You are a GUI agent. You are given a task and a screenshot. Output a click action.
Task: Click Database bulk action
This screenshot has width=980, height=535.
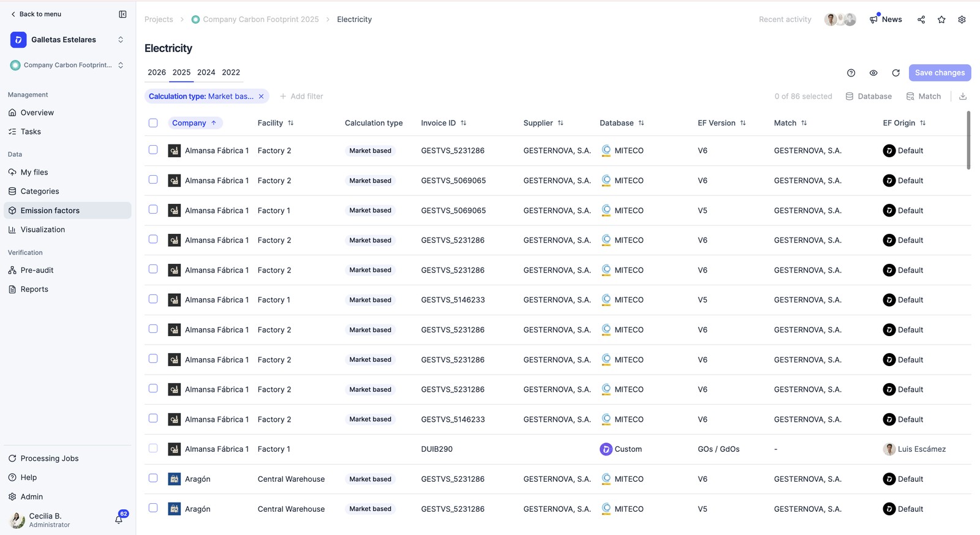(869, 96)
